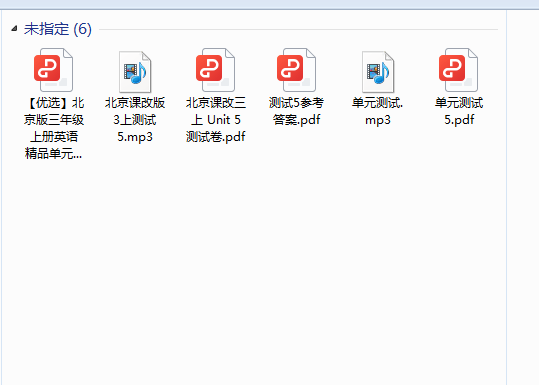Screen dimensions: 539x385
Task: Click the text 5.mp3 under second file
Action: pyautogui.click(x=135, y=137)
